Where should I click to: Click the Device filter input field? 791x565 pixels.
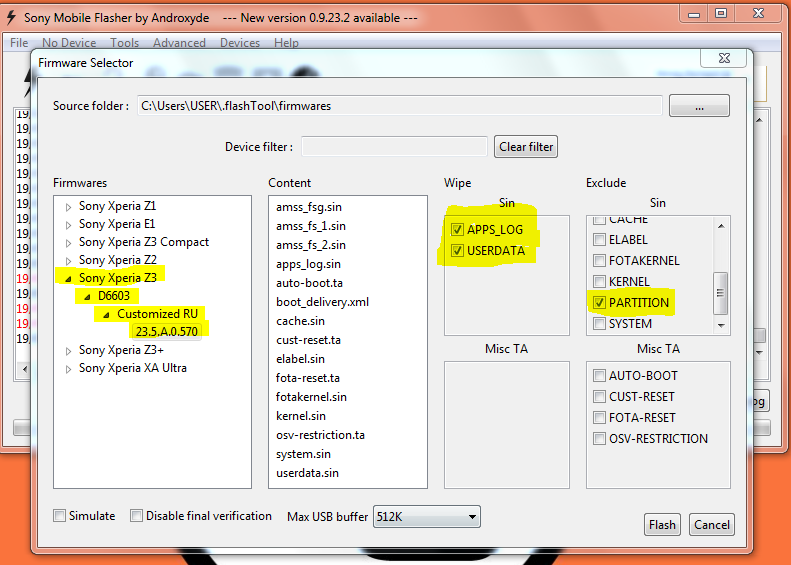click(394, 147)
